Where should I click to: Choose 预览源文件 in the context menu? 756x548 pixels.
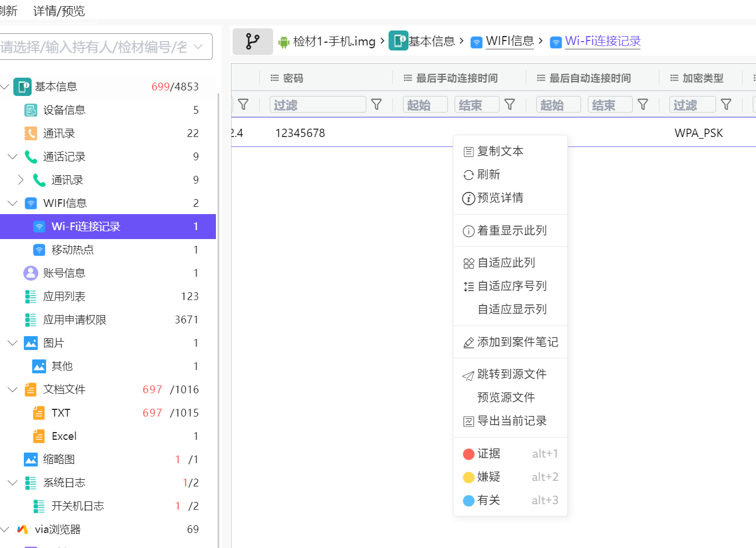pos(510,398)
